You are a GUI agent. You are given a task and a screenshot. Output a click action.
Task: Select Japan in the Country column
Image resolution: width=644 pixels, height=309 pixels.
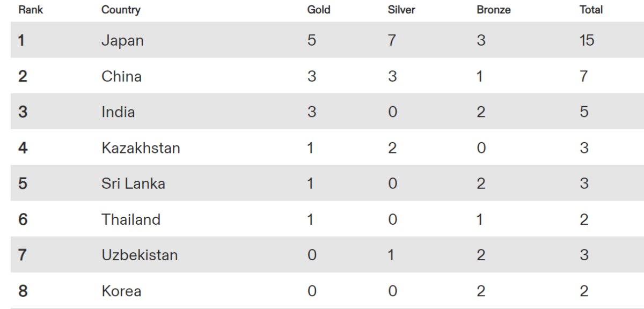click(122, 40)
